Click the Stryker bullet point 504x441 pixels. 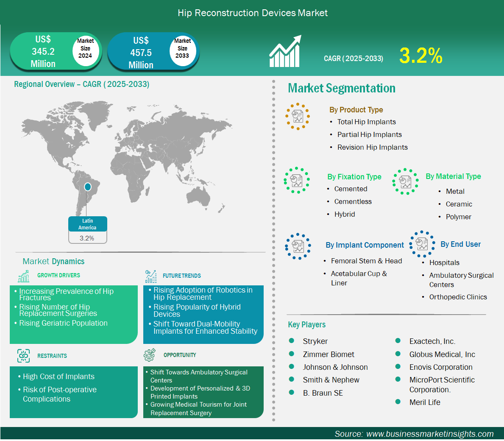292,341
